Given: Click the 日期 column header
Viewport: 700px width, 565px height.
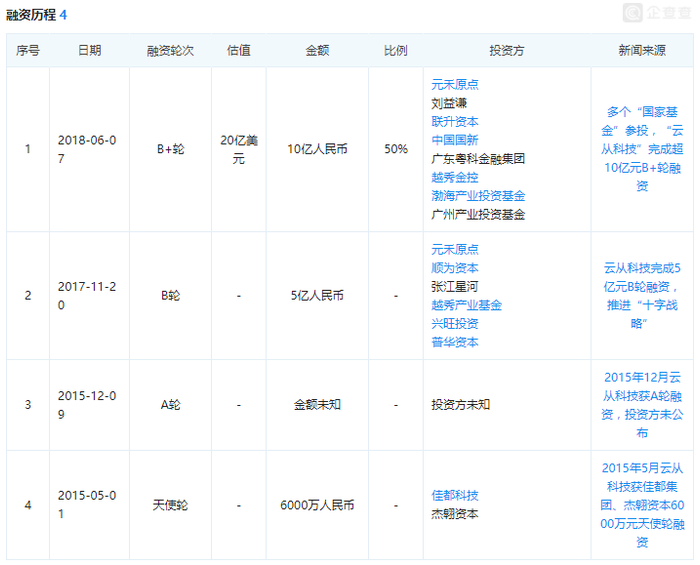Looking at the screenshot, I should click(89, 50).
